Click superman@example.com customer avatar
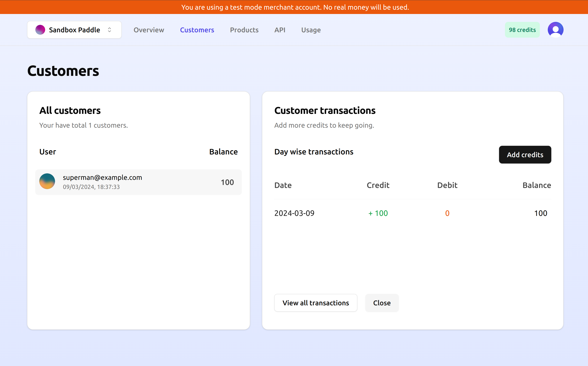The image size is (588, 366). tap(47, 181)
